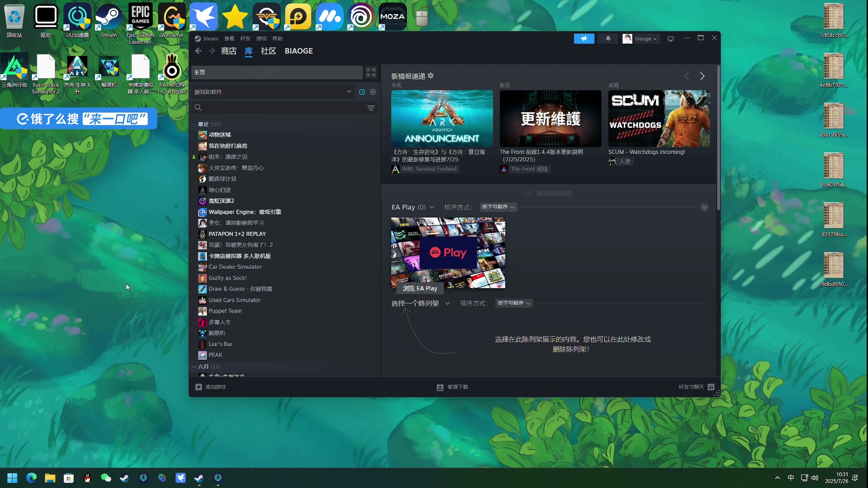
Task: Show hidden tray icons chevron
Action: tap(777, 478)
